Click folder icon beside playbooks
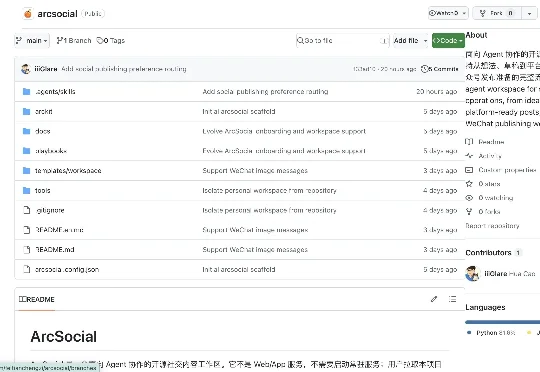Screen dimensions: 540x372 click(x=27, y=151)
